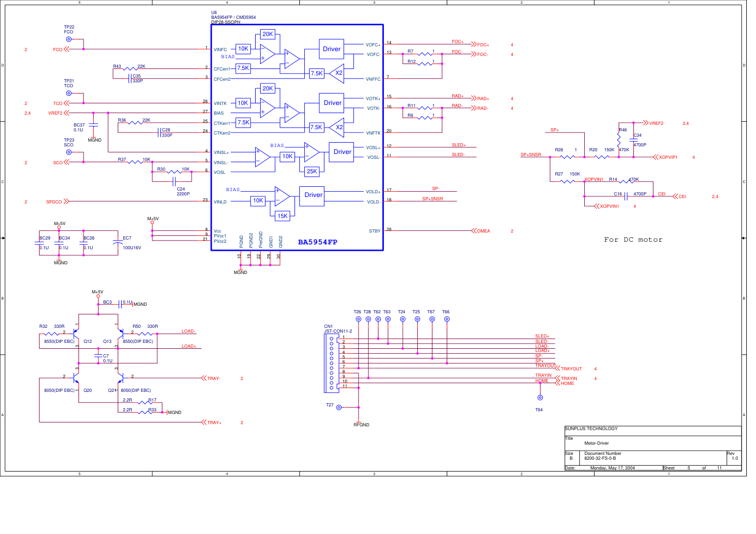Select the SP+SNSR label near R28
The width and height of the screenshot is (756, 534).
click(531, 154)
